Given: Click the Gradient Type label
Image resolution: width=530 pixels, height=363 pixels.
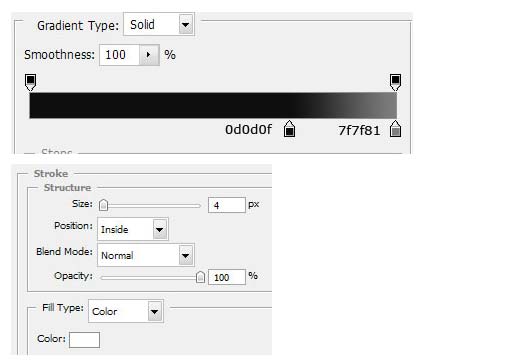Looking at the screenshot, I should point(78,26).
